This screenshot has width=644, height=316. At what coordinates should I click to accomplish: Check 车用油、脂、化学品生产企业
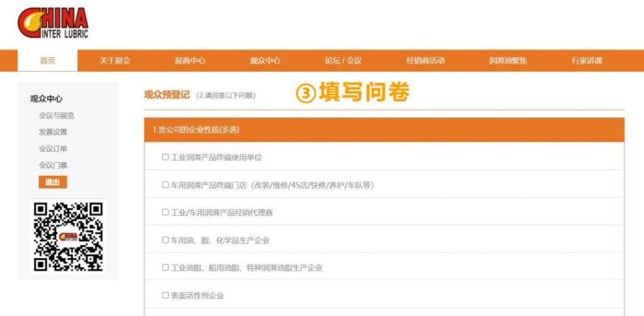165,239
